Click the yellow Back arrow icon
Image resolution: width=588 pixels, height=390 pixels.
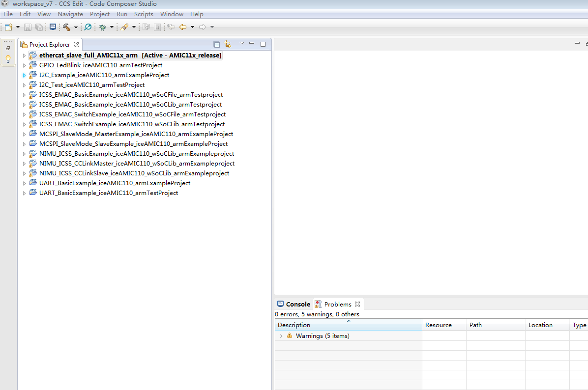point(183,27)
